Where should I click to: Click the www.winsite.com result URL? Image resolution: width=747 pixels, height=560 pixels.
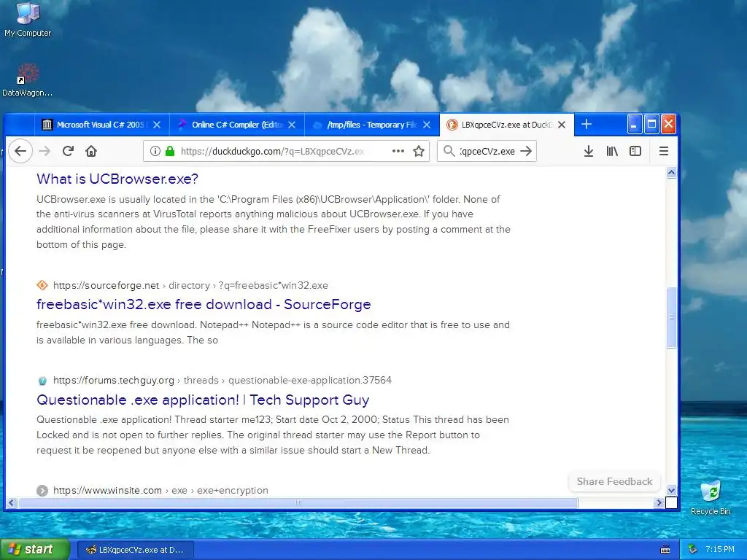[160, 491]
